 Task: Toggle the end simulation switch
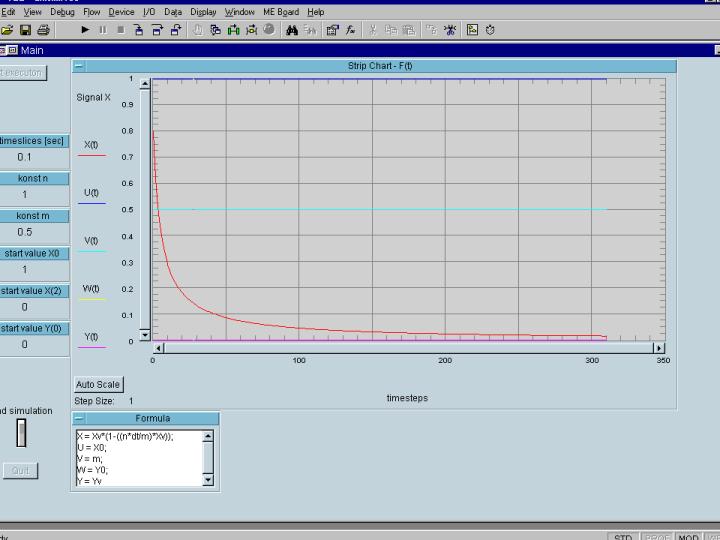click(21, 433)
